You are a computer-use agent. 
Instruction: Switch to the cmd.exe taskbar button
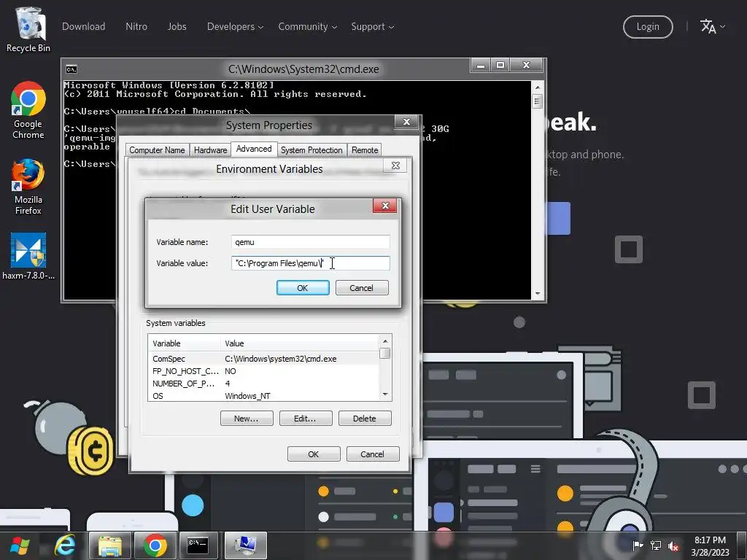point(198,545)
